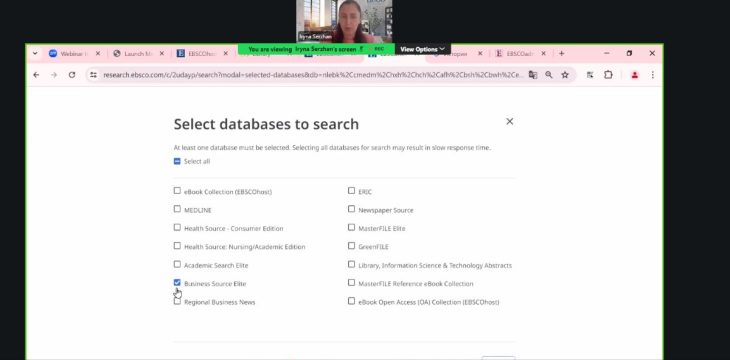Open a new browser tab with plus icon
Screen dimensions: 730x360
pos(561,54)
